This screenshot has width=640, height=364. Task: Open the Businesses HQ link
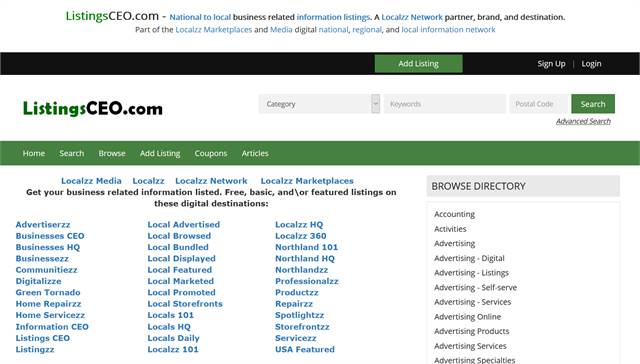click(x=48, y=247)
